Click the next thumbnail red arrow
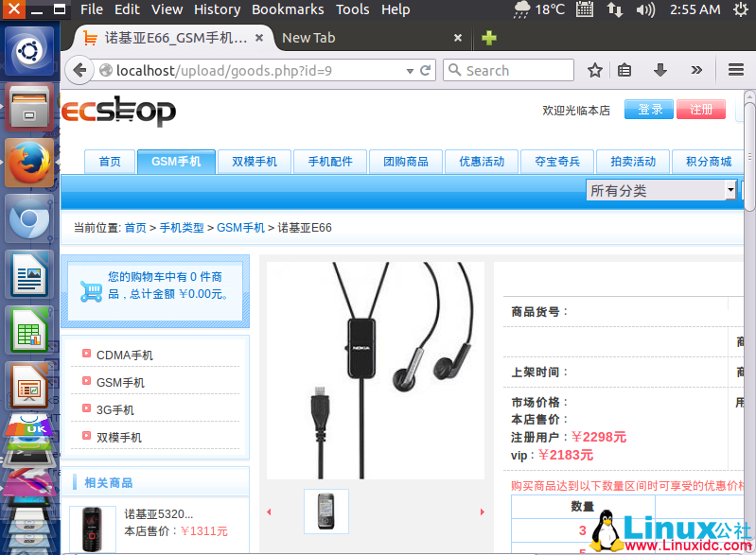756x555 pixels. click(482, 512)
